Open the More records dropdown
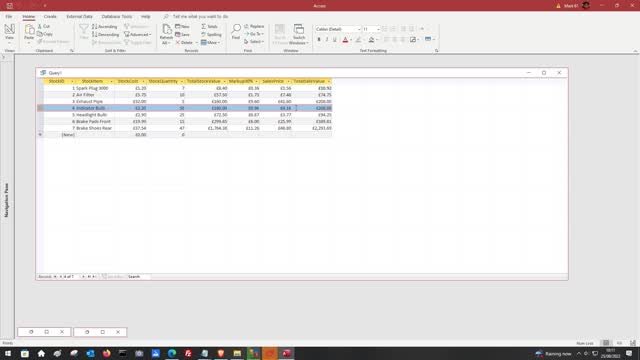This screenshot has height=360, width=640. [211, 42]
